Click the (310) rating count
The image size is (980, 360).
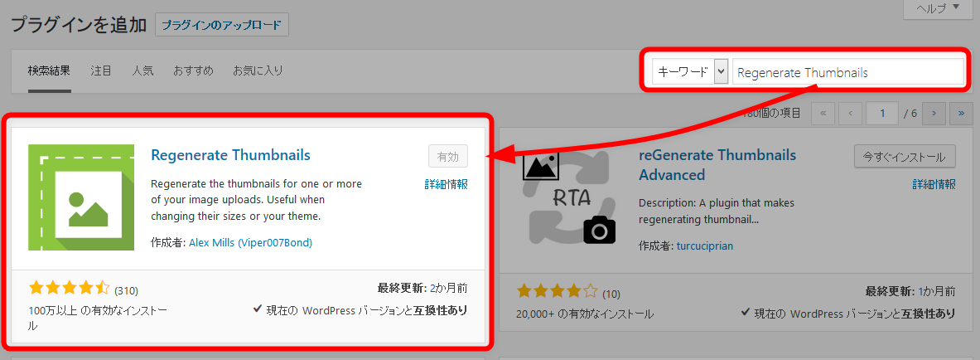pos(126,290)
